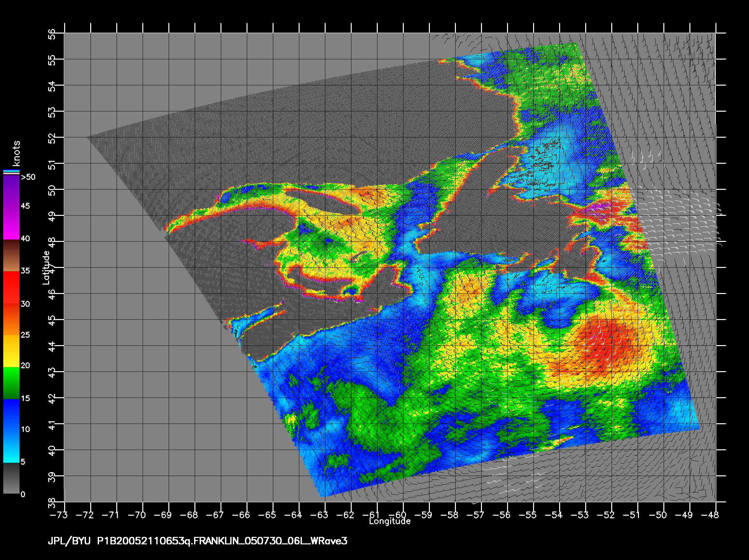
Task: Click the magenta 40–45 knots color band
Action: 11,223
